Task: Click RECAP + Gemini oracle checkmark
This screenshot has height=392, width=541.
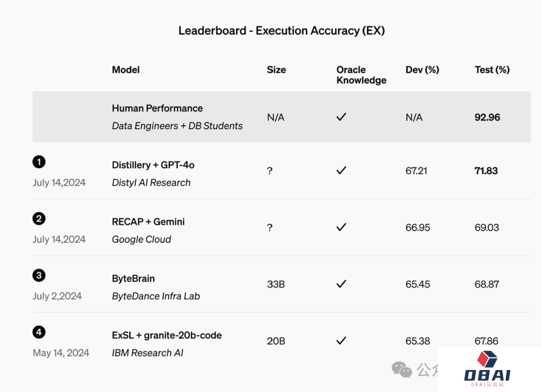Action: click(x=341, y=227)
